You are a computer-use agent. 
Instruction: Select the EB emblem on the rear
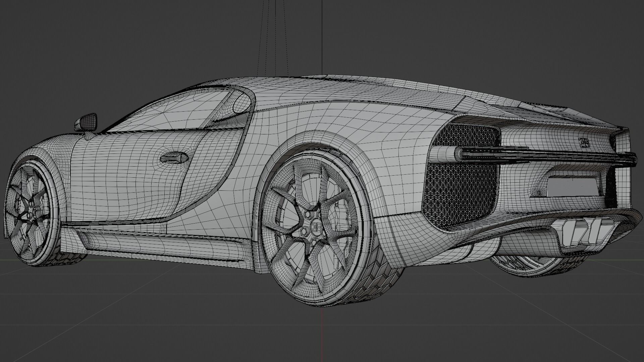(584, 142)
